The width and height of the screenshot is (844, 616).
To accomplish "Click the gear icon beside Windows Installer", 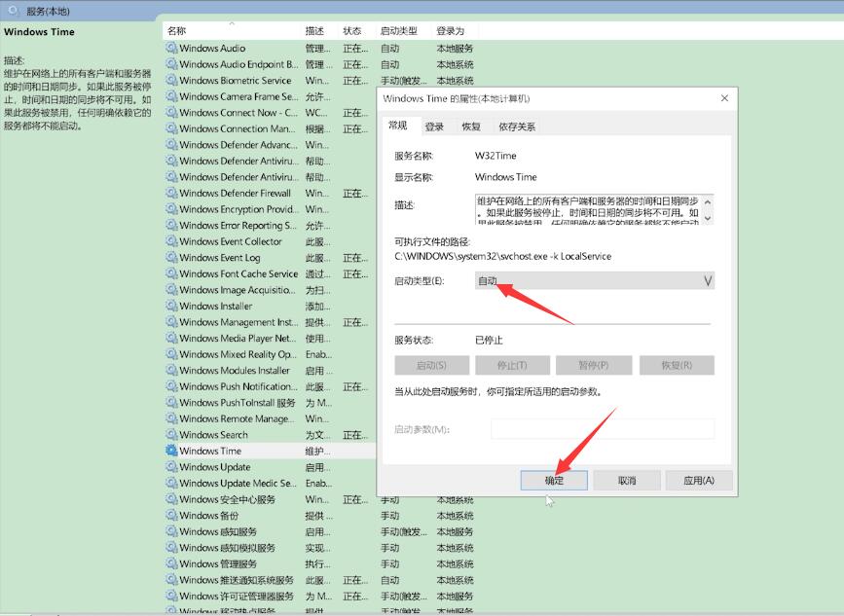I will coord(171,306).
